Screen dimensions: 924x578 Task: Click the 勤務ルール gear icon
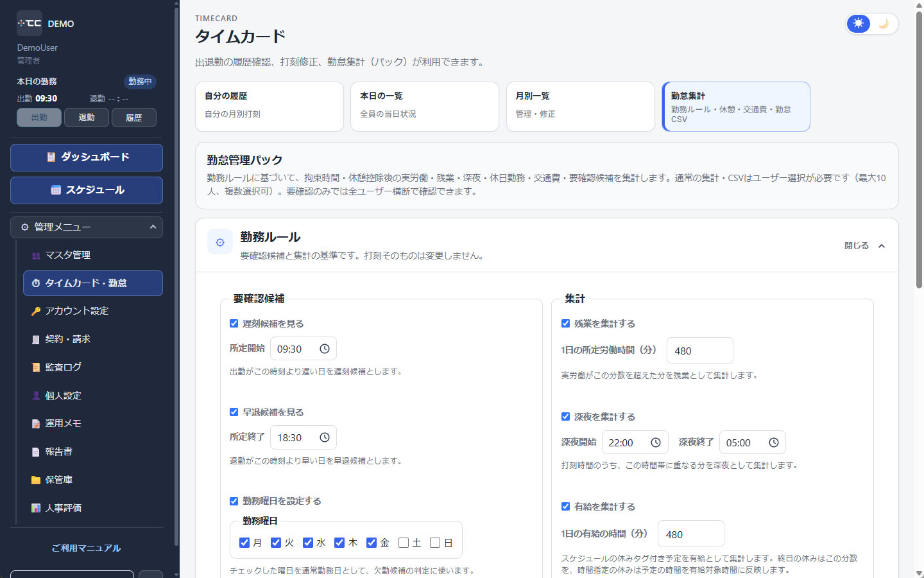(220, 243)
